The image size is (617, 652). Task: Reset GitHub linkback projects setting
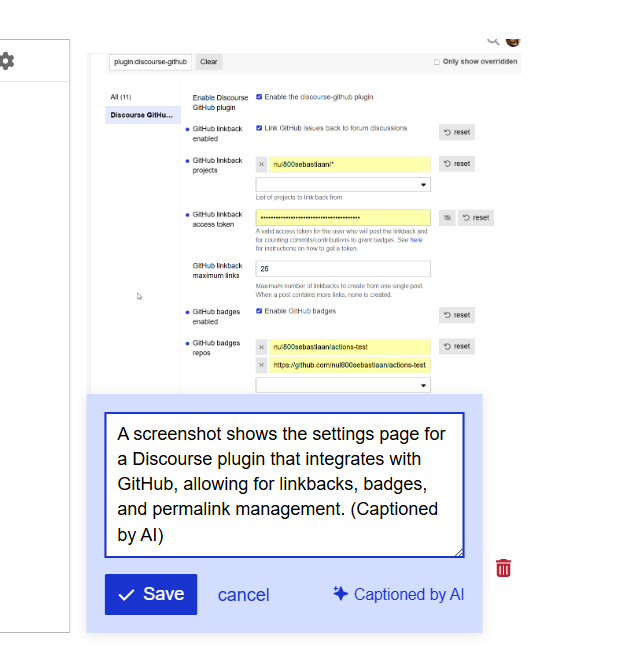point(457,164)
